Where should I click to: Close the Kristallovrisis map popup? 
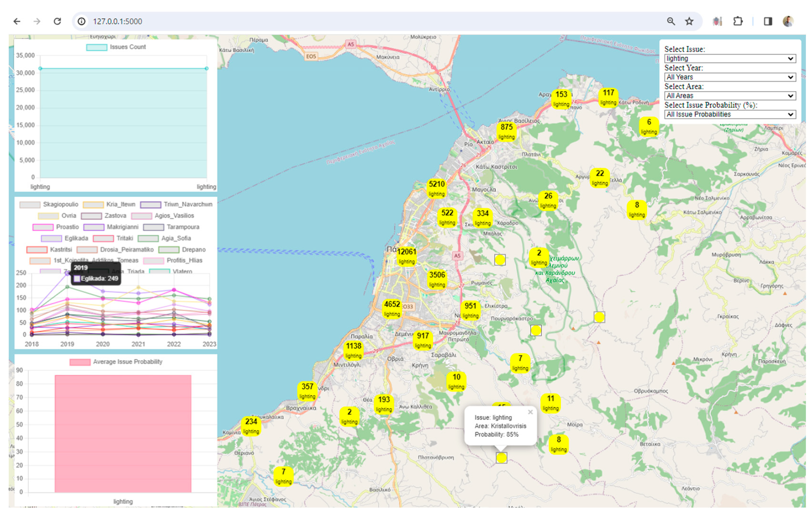(530, 412)
